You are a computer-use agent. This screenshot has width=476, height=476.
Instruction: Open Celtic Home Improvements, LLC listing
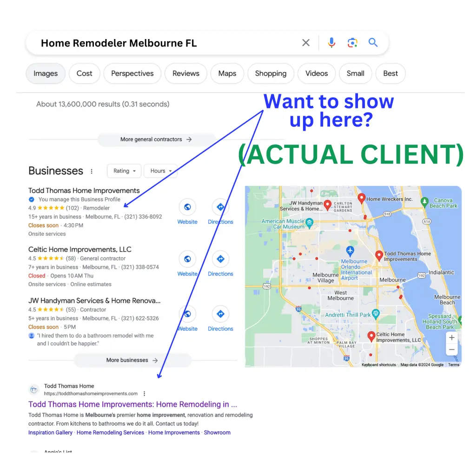pos(80,250)
